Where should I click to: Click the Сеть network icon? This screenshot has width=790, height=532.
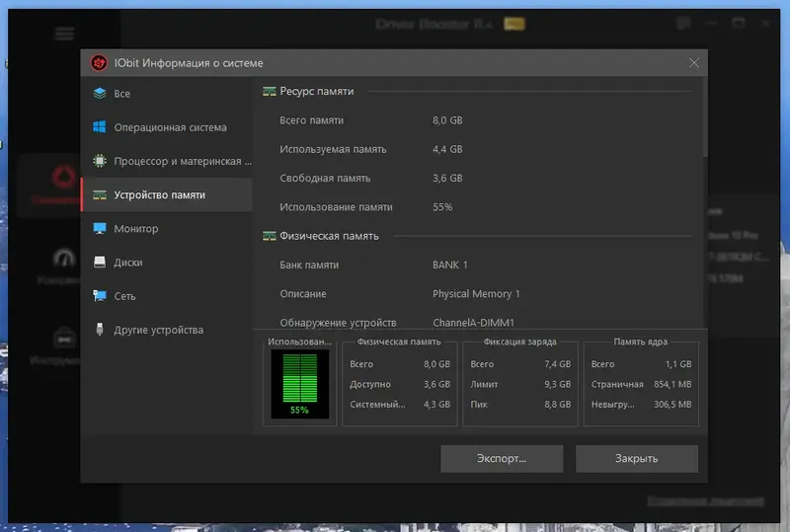tap(100, 296)
